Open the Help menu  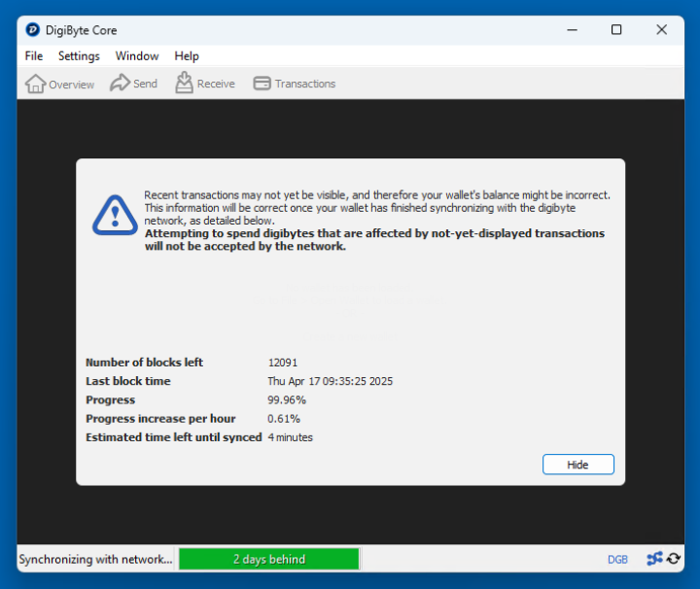(x=187, y=55)
